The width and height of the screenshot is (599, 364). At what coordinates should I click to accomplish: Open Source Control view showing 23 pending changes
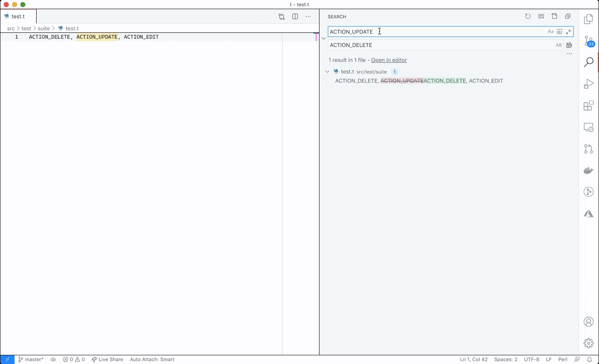(589, 41)
